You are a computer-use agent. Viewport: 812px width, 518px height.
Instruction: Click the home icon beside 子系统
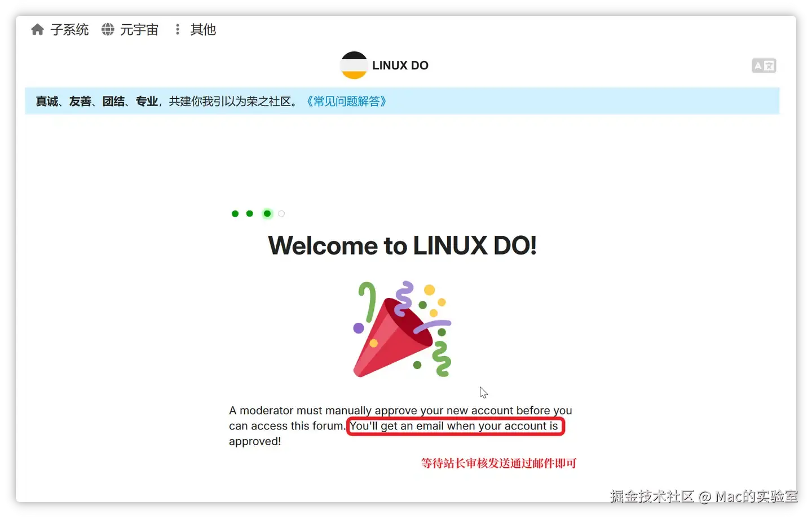(37, 29)
